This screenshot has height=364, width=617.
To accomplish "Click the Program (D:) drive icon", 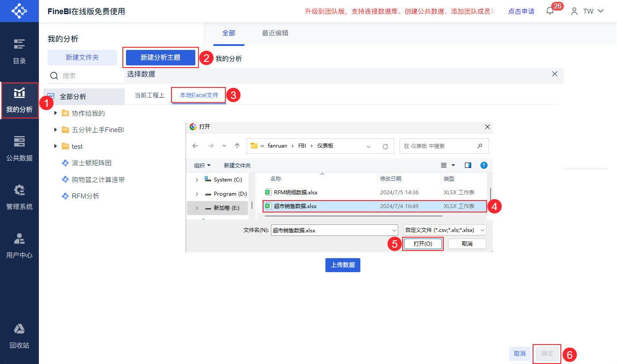I will (x=208, y=194).
